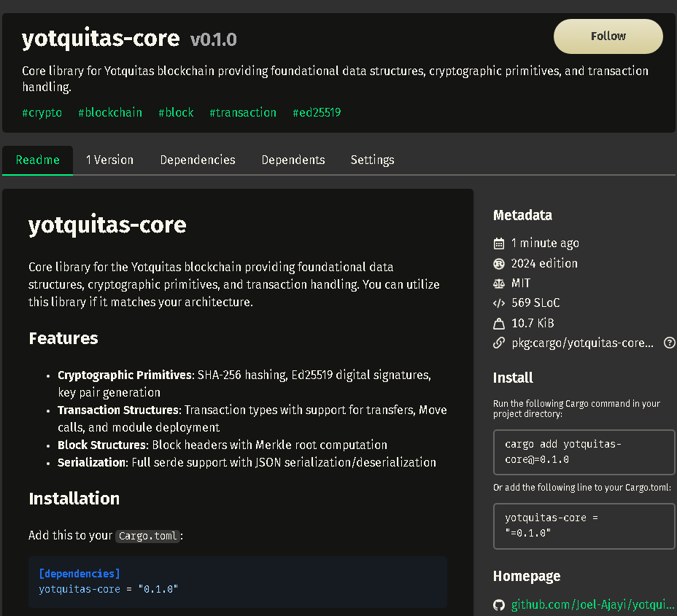
Task: Copy the cargo add yotquitas-core command
Action: (584, 452)
